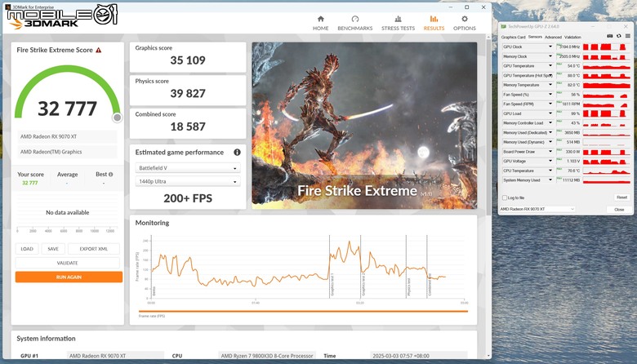Open AMD Radeon RX 9070 XT device selector in GPU-Z
The width and height of the screenshot is (637, 364).
point(537,209)
